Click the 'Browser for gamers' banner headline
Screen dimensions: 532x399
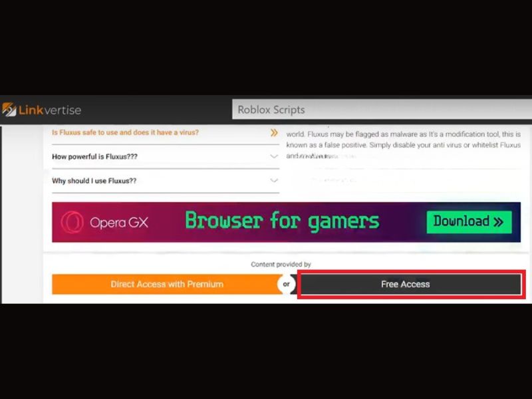[x=282, y=221]
